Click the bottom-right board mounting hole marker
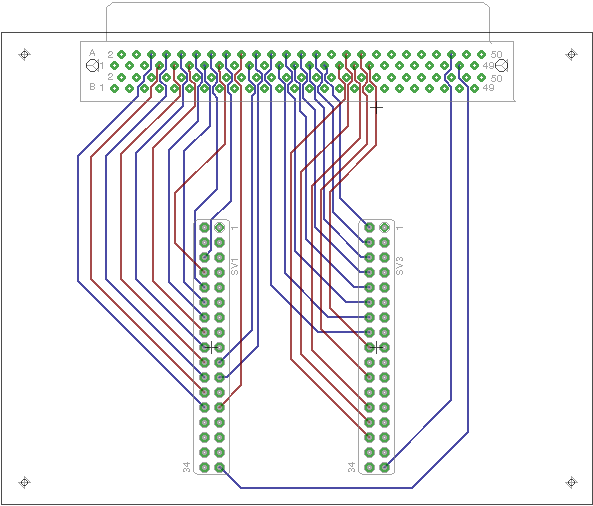593x506 pixels. (x=571, y=483)
